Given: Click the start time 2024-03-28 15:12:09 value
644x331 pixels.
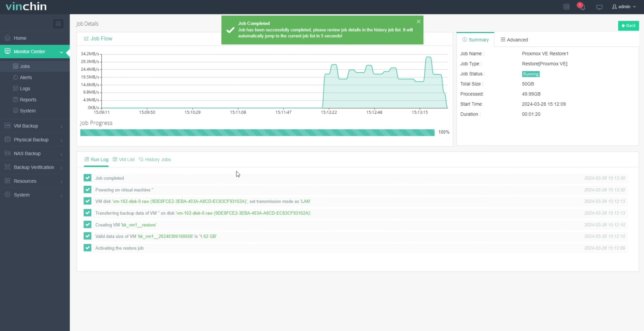Looking at the screenshot, I should pos(544,104).
